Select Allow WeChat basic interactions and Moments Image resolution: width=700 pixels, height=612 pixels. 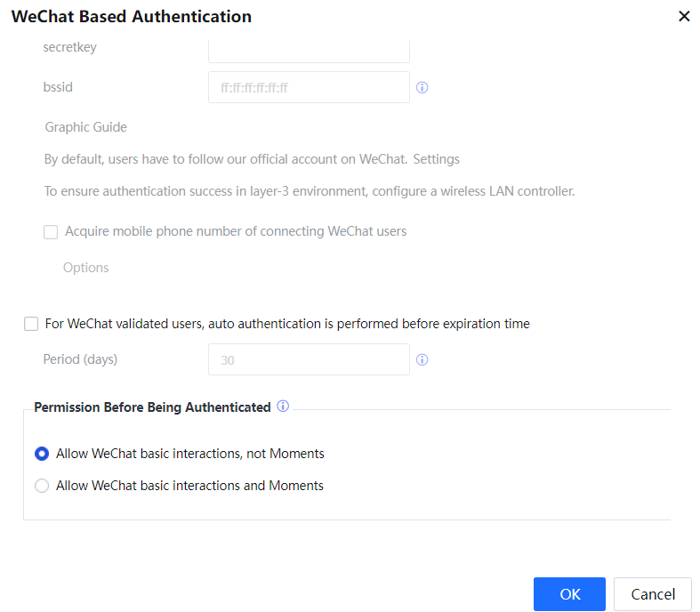pyautogui.click(x=42, y=486)
